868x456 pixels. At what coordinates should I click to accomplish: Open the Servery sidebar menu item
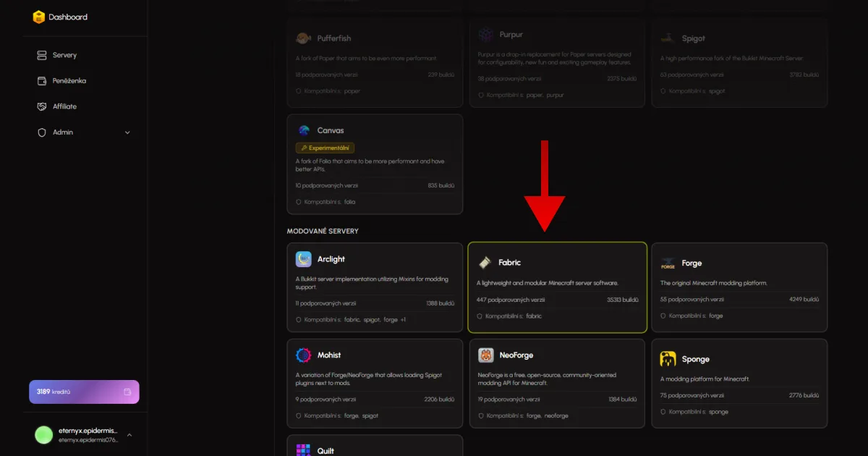pos(64,55)
